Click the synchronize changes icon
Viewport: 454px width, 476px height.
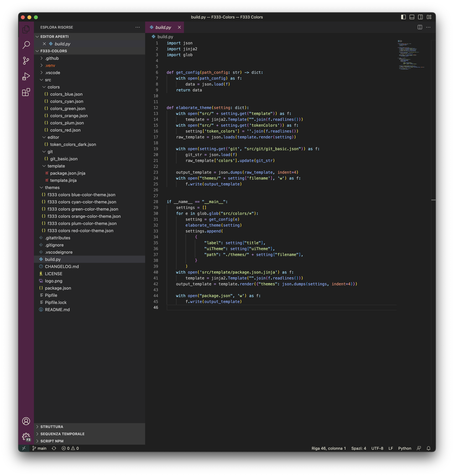(54, 448)
